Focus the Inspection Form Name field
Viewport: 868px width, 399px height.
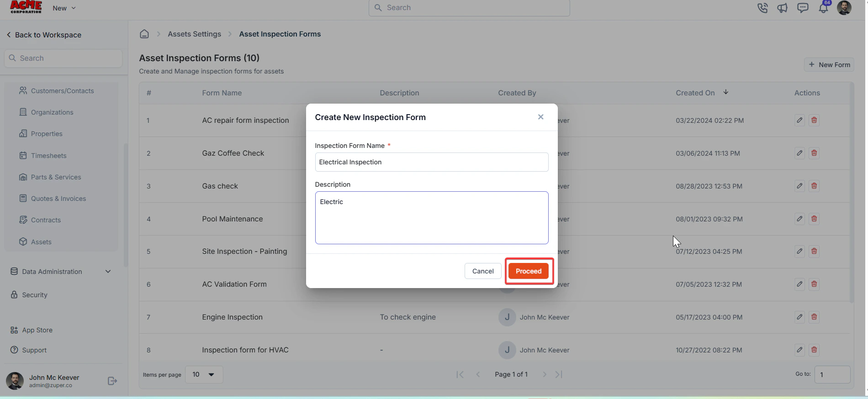[432, 162]
